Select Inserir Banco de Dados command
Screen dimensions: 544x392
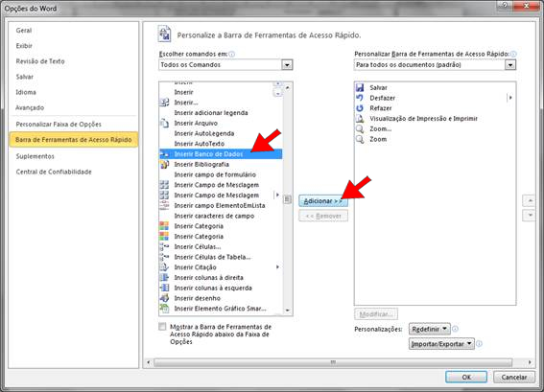click(x=221, y=154)
